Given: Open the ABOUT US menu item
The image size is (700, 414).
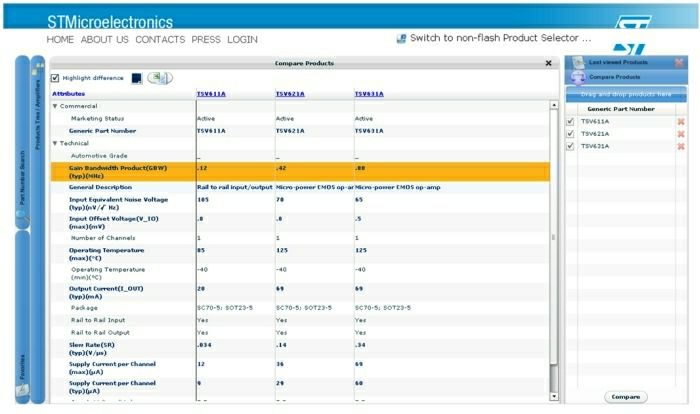Looking at the screenshot, I should [104, 39].
